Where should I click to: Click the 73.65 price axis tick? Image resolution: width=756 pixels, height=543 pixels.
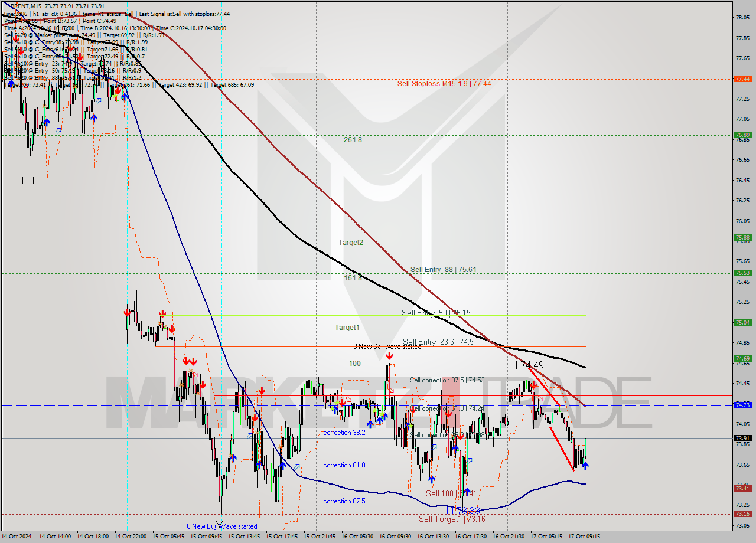743,465
